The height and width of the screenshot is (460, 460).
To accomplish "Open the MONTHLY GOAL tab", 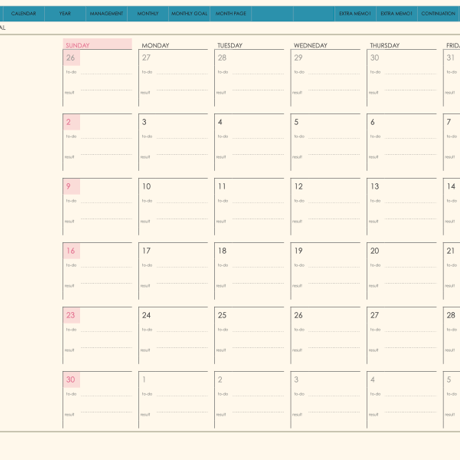I will click(189, 14).
